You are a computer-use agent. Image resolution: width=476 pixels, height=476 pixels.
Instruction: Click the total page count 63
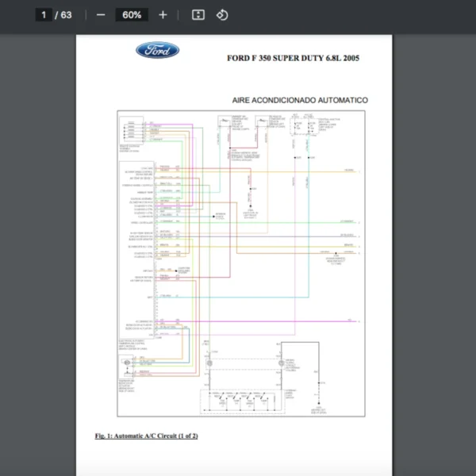[x=66, y=15]
